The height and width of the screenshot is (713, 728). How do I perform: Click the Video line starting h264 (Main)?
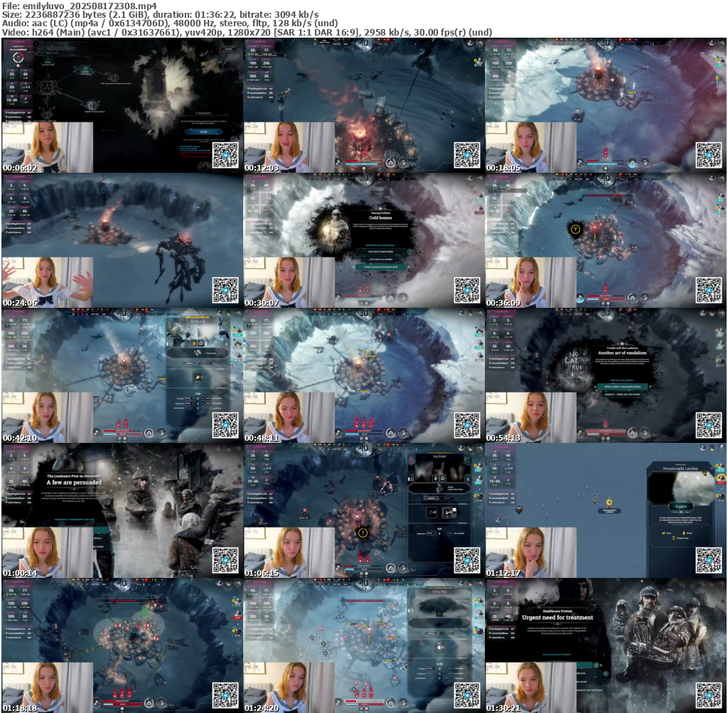(x=247, y=32)
